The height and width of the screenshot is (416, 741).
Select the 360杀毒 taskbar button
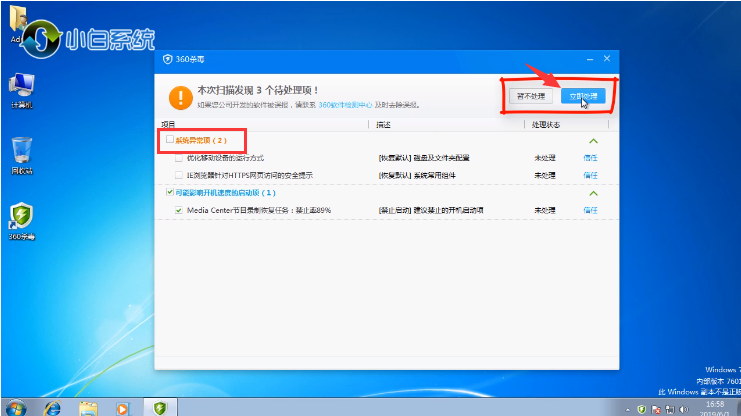(160, 407)
